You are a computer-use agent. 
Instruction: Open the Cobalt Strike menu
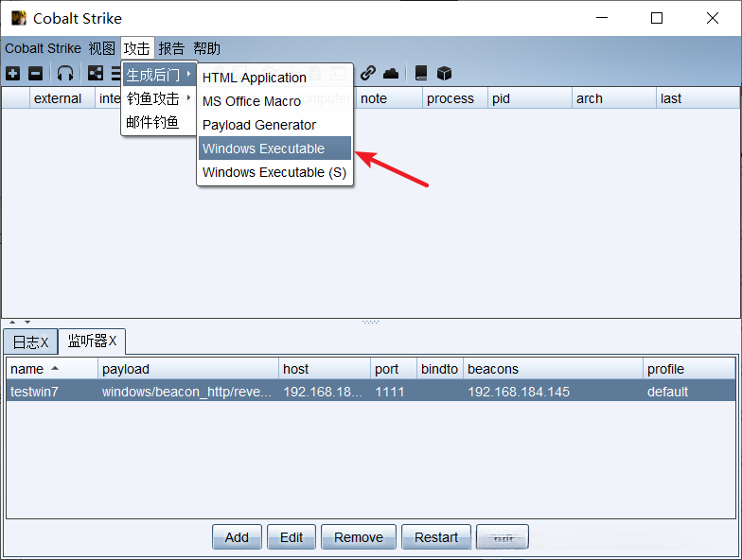(x=44, y=48)
